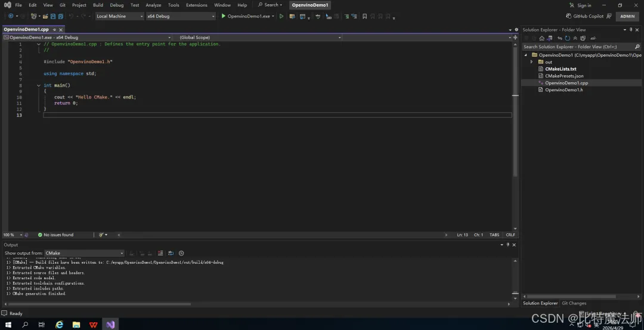Click code cleanup broom icon in editor footer
The height and width of the screenshot is (330, 644).
click(x=101, y=235)
